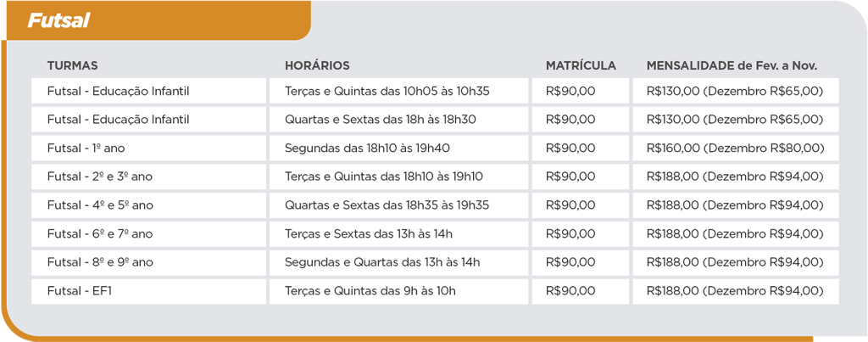Click the Terças e Quintas das 9h às 10h cell

399,291
